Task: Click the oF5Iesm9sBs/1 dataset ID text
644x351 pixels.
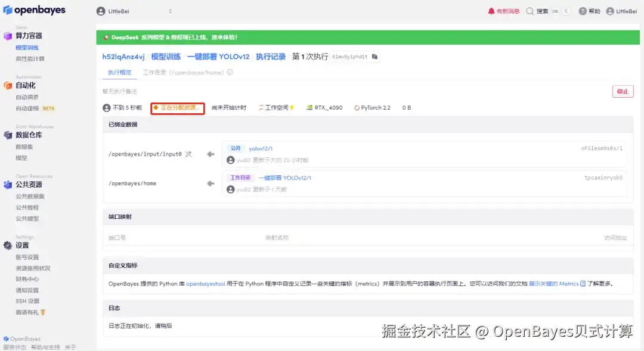Action: coord(602,148)
